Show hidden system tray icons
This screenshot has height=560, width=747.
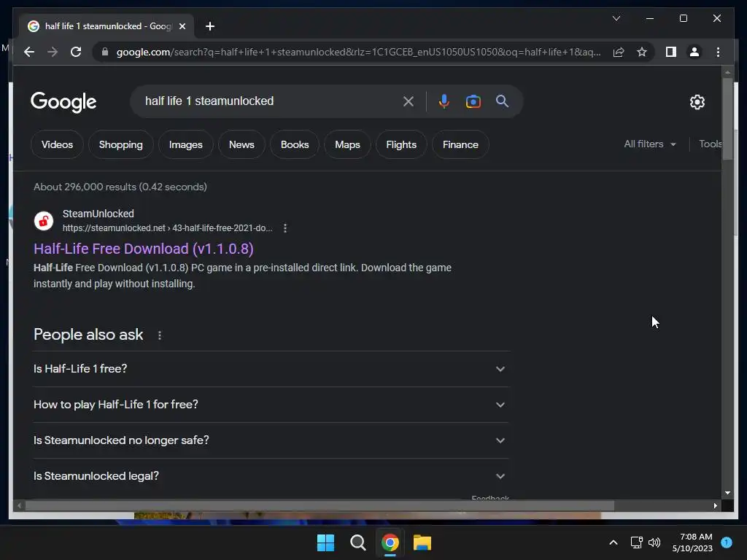pyautogui.click(x=613, y=542)
